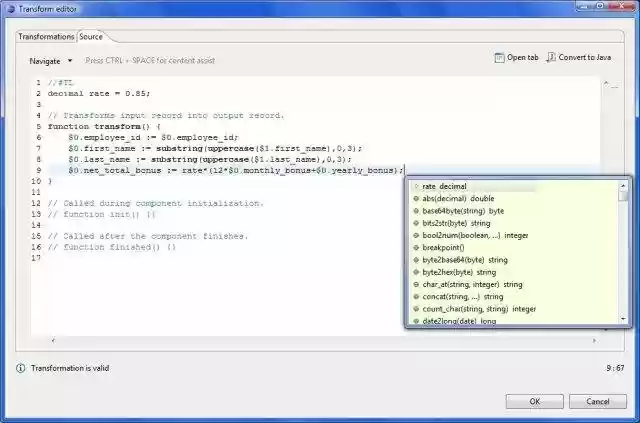Click the Transformation is valid info icon
The width and height of the screenshot is (640, 423).
[x=21, y=368]
